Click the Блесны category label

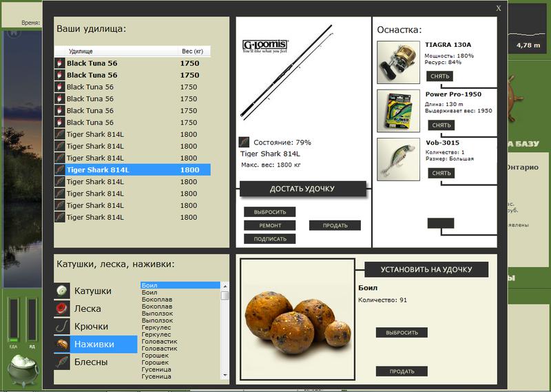click(91, 362)
